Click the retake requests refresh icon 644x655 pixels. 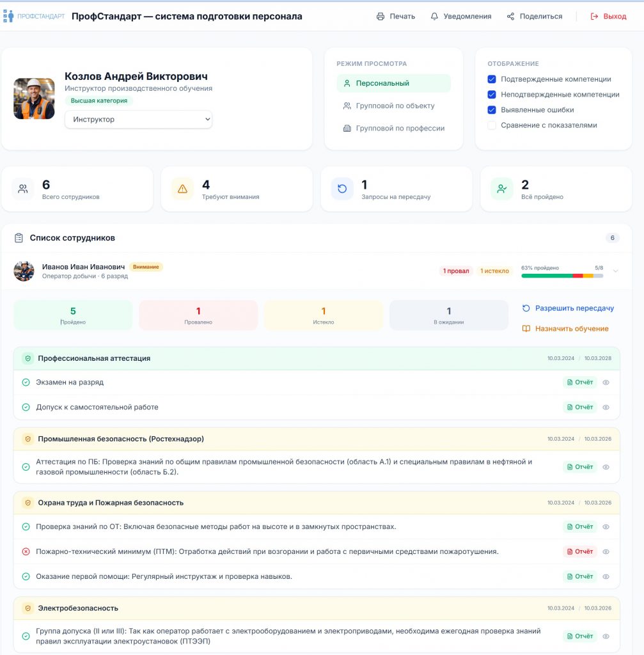(x=342, y=189)
